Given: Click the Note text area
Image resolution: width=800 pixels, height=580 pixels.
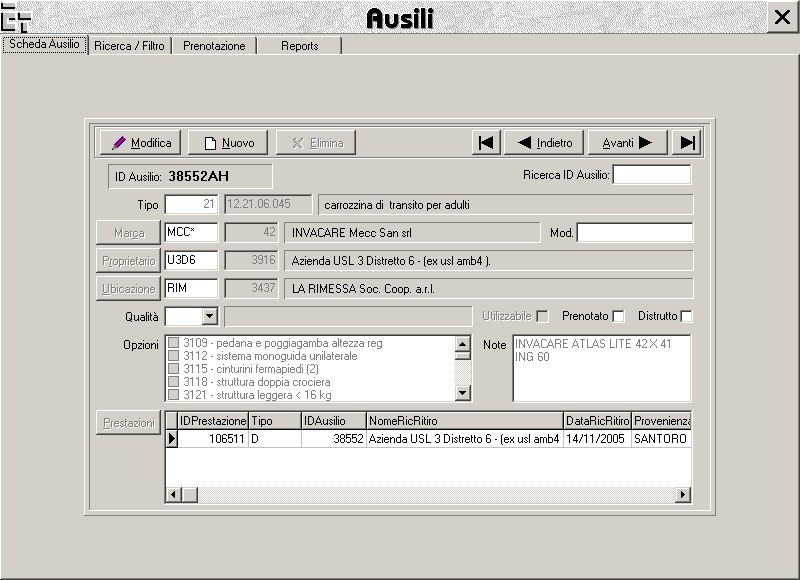Looking at the screenshot, I should tap(602, 368).
